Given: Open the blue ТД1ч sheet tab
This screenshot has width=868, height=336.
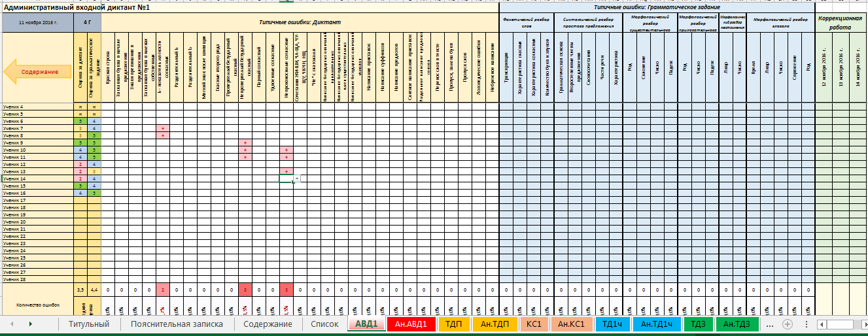Looking at the screenshot, I should pyautogui.click(x=612, y=324).
